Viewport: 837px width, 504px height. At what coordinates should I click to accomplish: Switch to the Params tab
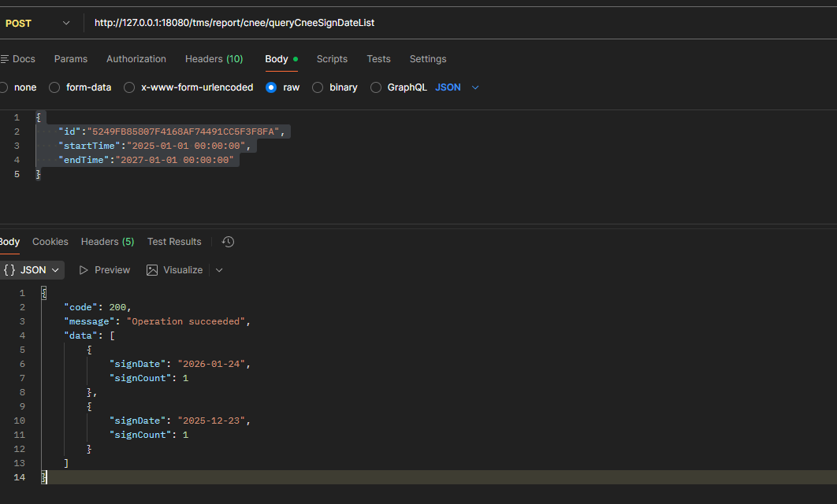(x=71, y=59)
